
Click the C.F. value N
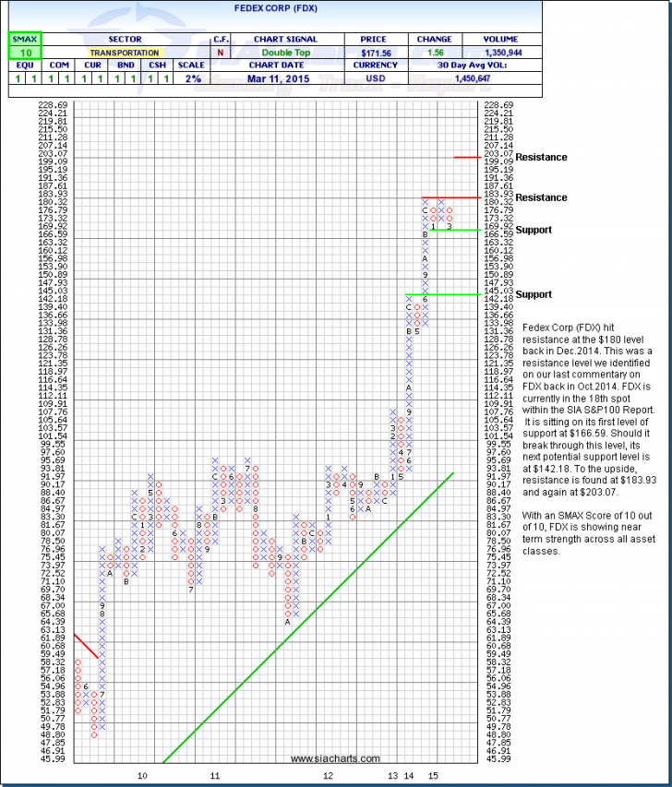pos(222,53)
